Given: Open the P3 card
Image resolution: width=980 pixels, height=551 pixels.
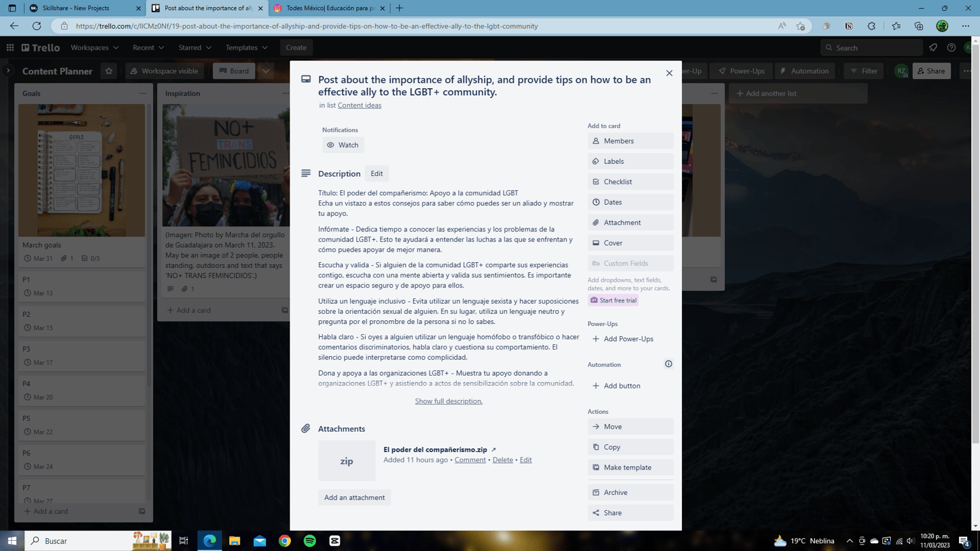Looking at the screenshot, I should pyautogui.click(x=82, y=355).
